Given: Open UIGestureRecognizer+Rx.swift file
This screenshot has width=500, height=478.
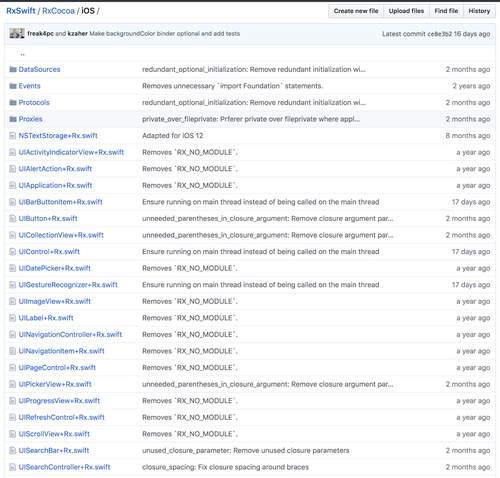Looking at the screenshot, I should 68,285.
